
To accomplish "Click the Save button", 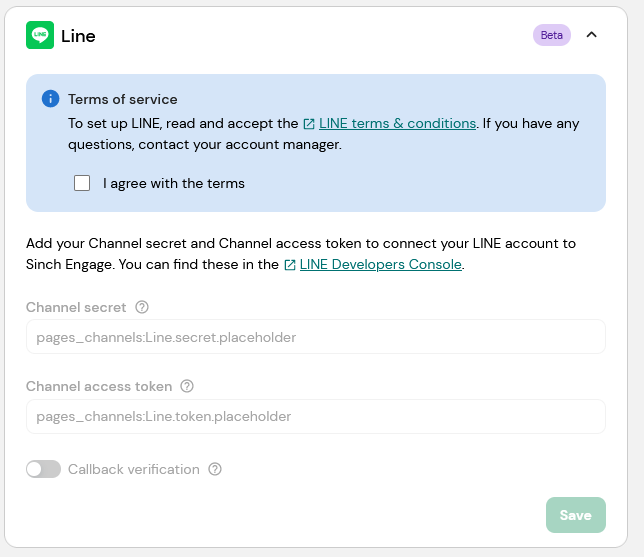I will tap(576, 515).
